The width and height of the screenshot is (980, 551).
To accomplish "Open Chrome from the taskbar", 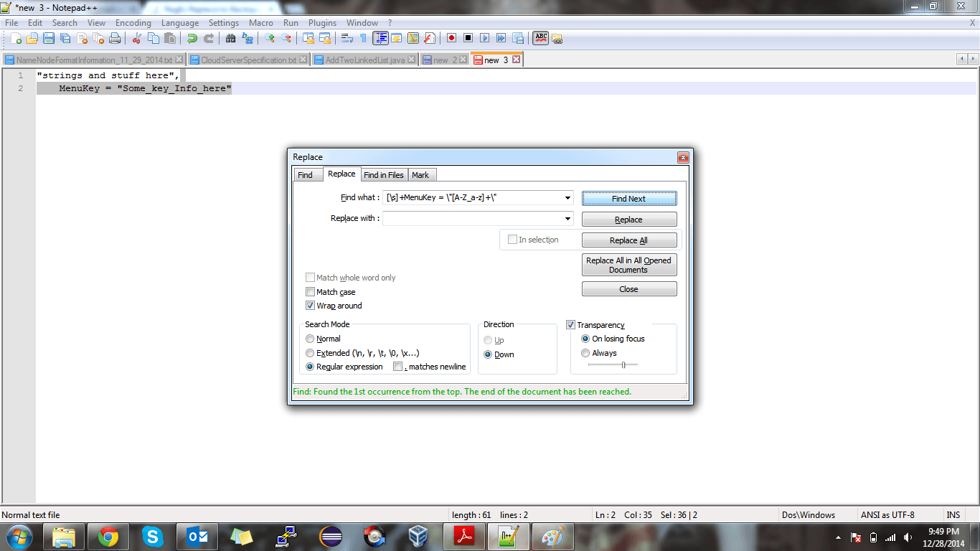I will tap(108, 536).
